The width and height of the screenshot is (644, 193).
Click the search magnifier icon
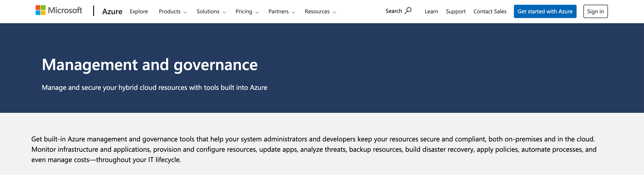tap(408, 11)
